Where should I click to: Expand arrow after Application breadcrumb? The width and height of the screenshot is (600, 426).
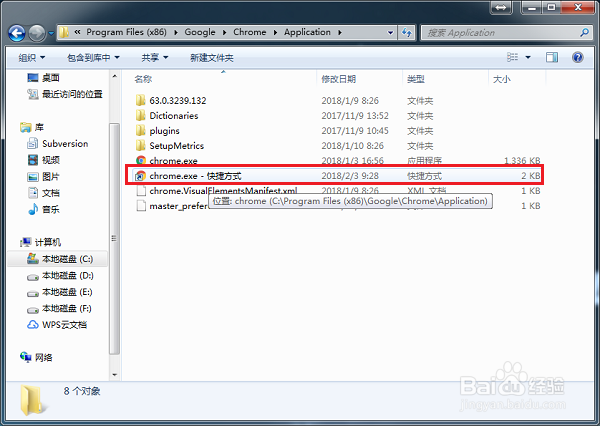point(339,33)
